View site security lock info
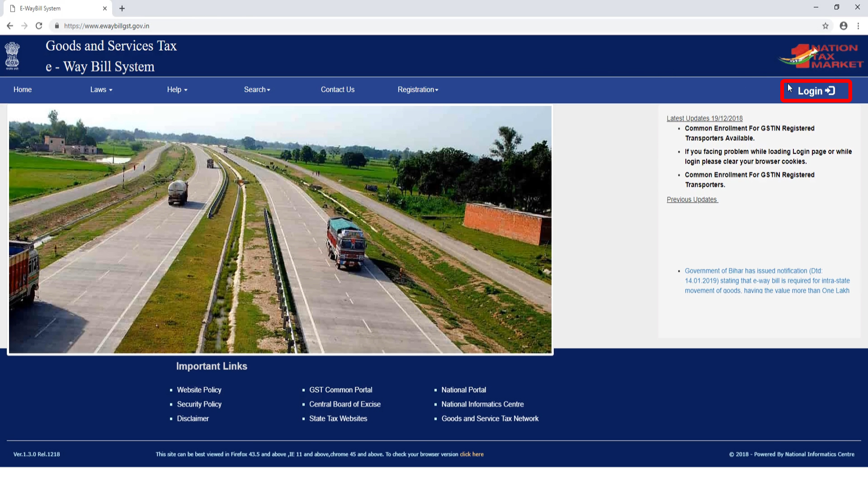 [57, 26]
